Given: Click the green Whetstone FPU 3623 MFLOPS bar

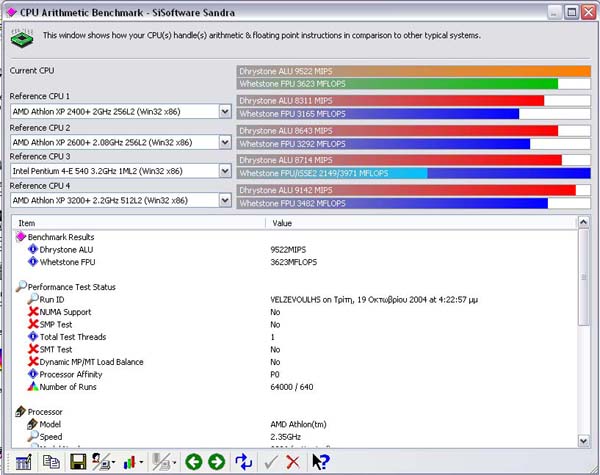Looking at the screenshot, I should pos(414,83).
